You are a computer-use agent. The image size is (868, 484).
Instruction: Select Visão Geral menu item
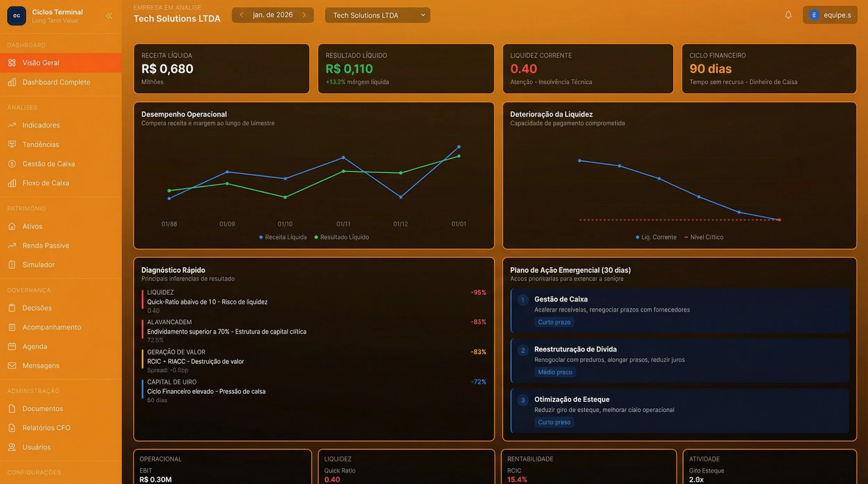click(41, 63)
